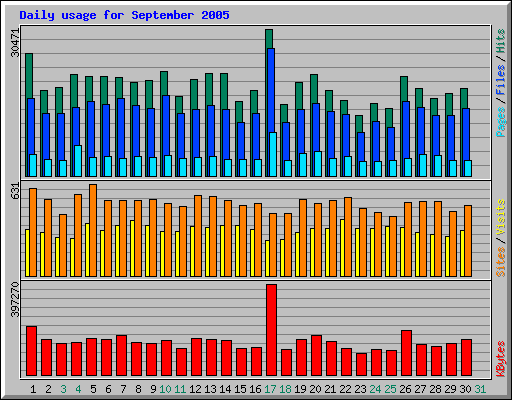Click day label 9 on the x-axis

(x=153, y=389)
